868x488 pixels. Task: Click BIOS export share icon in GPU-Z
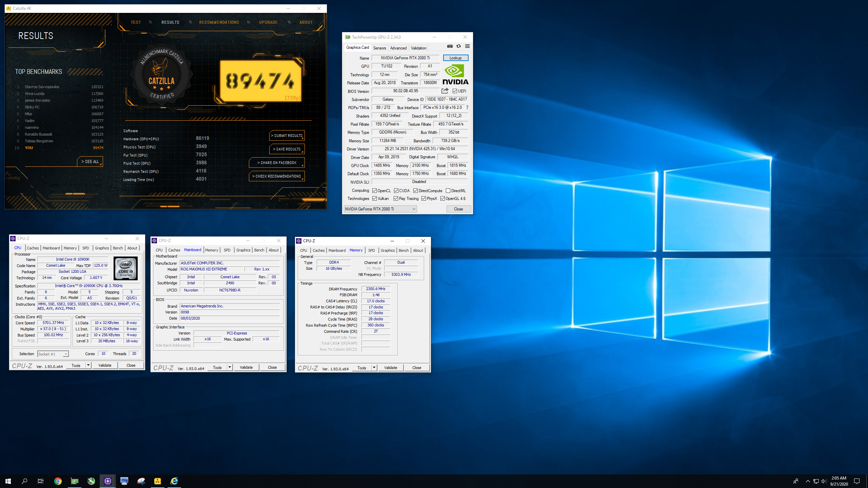coord(445,91)
